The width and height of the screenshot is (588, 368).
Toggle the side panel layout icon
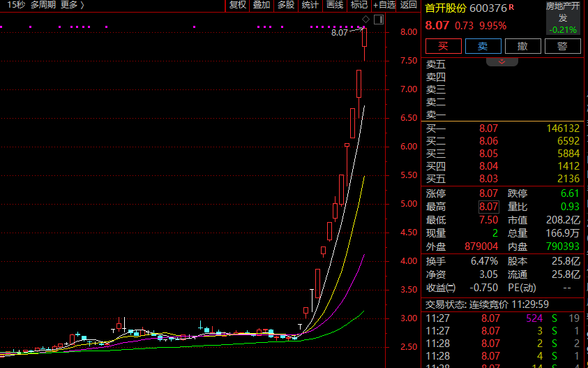379,20
